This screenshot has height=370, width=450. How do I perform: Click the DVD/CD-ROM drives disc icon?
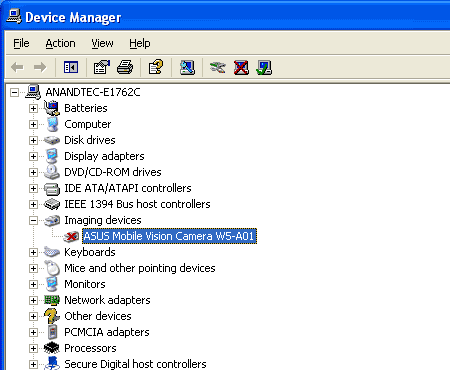click(52, 172)
